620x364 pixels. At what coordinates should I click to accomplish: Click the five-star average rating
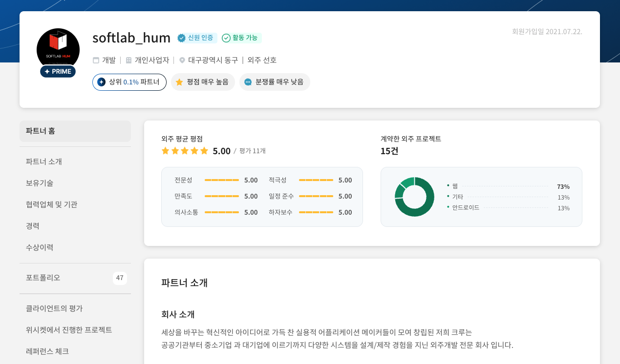tap(185, 151)
